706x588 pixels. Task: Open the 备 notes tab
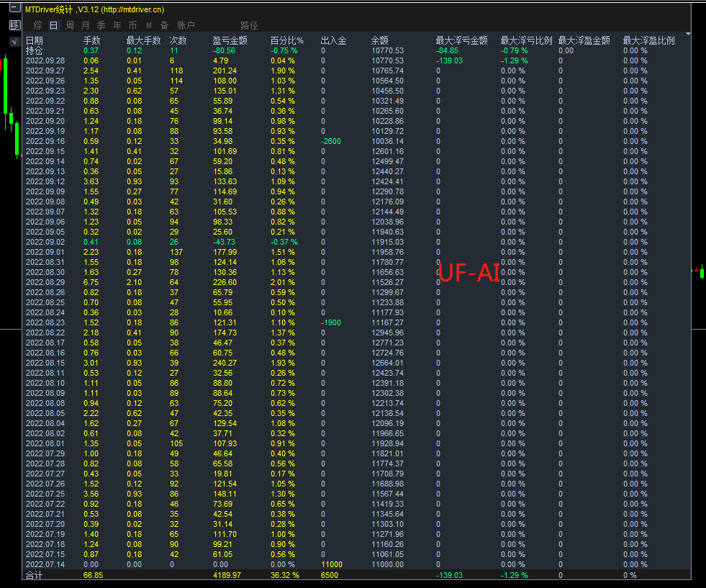[x=164, y=25]
